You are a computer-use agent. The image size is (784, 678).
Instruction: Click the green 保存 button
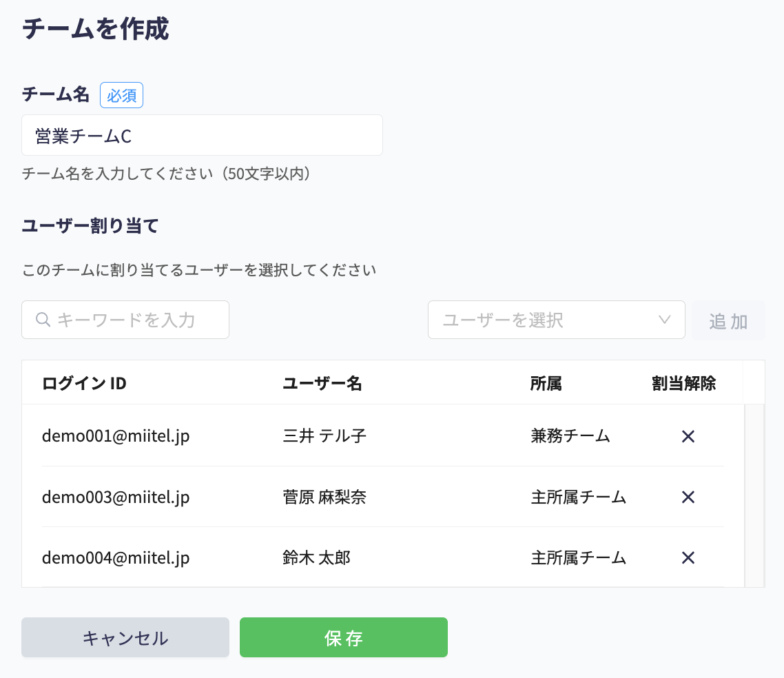click(344, 637)
